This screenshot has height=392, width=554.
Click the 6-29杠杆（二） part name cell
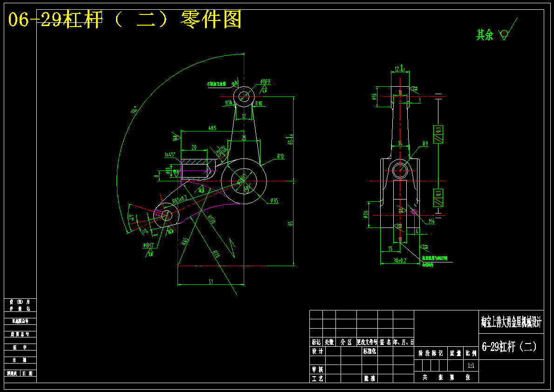tap(511, 347)
